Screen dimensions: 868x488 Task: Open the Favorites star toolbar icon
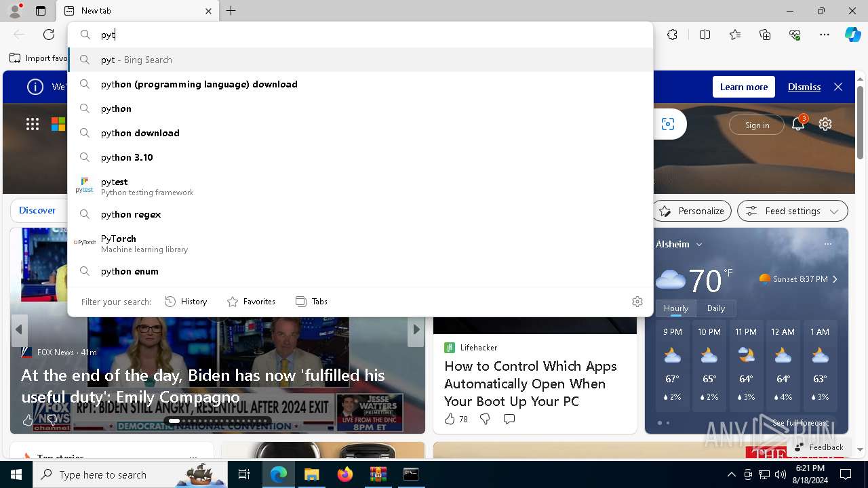click(x=735, y=35)
